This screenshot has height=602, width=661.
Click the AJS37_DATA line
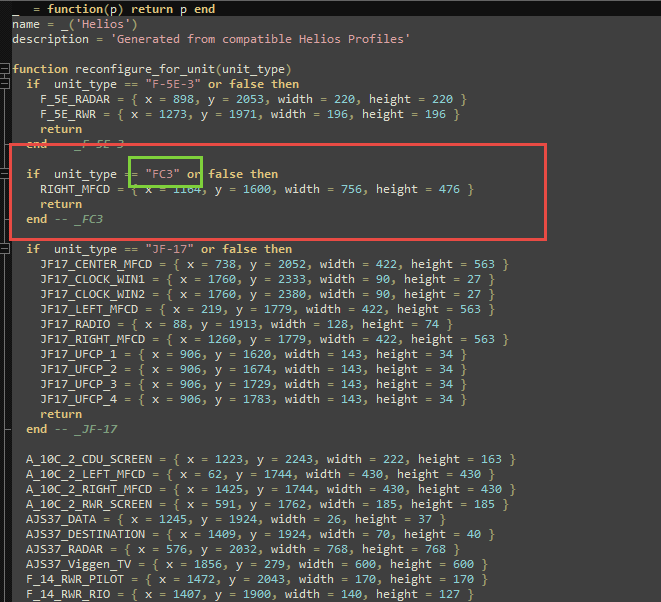click(x=236, y=519)
